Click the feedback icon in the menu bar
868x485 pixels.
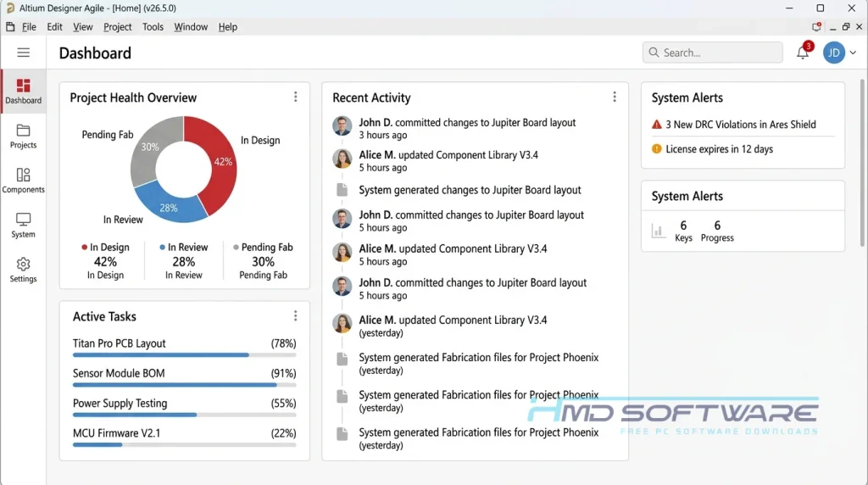click(816, 26)
